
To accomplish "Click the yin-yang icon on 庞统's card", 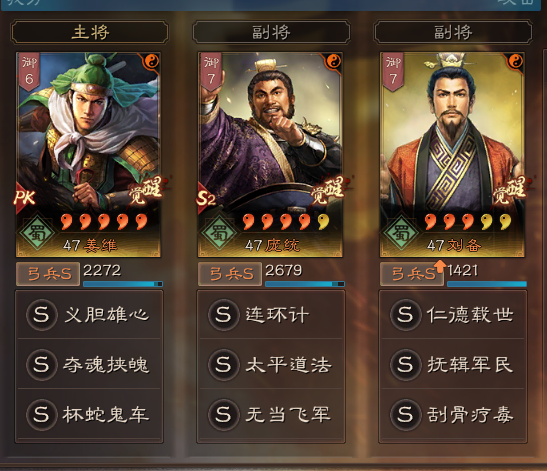I will pos(334,62).
